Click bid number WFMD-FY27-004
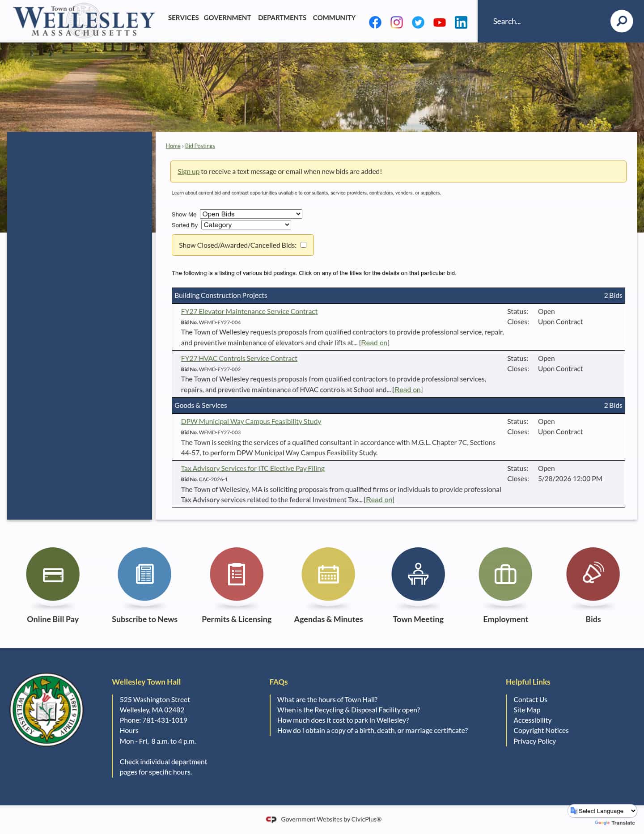644x834 pixels. (x=220, y=322)
